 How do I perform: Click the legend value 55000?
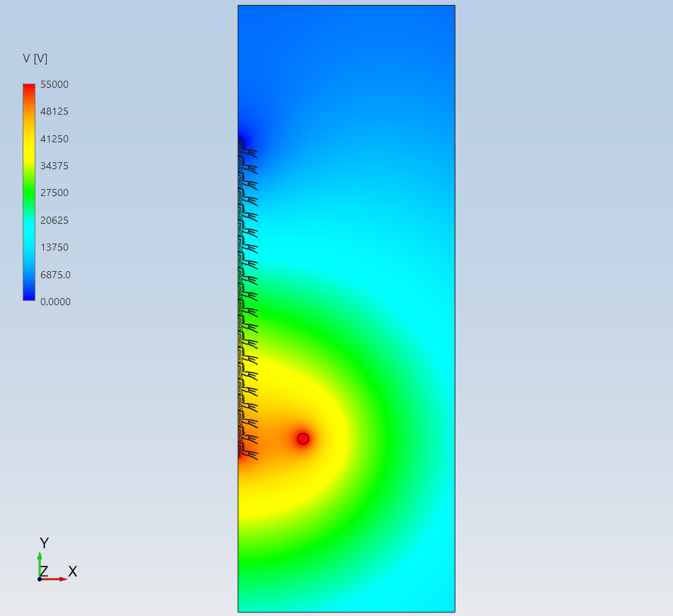tap(55, 84)
